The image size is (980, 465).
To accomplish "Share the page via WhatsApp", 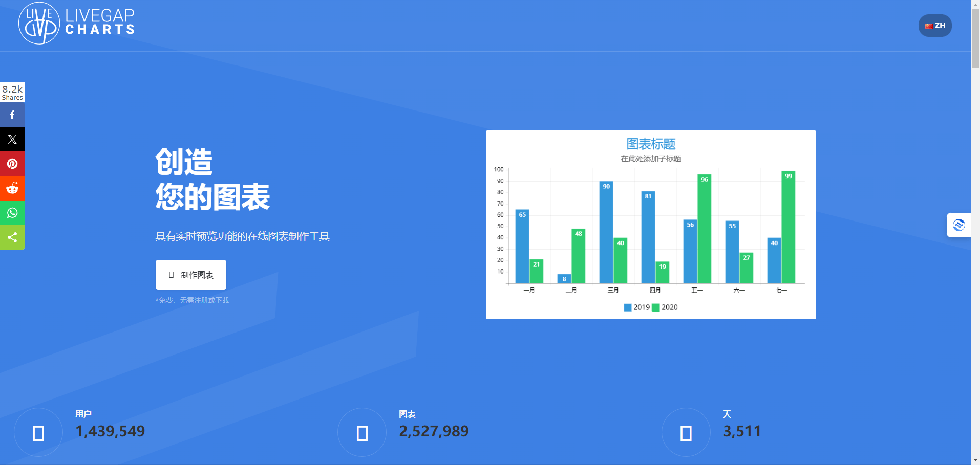I will 12,212.
